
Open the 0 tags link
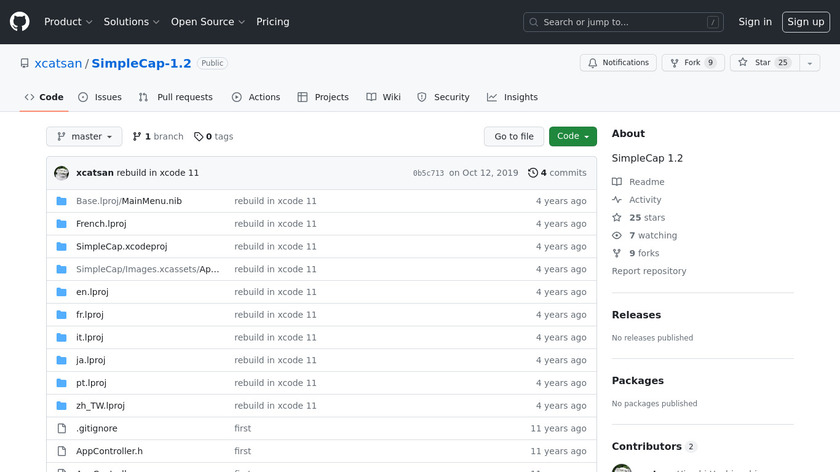tap(213, 137)
